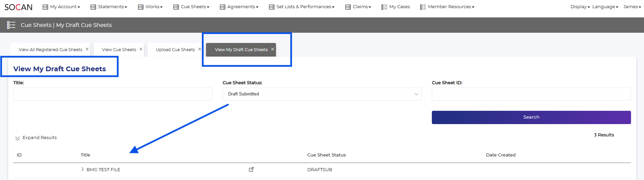Click the Expand Results double-chevron icon

pyautogui.click(x=17, y=138)
